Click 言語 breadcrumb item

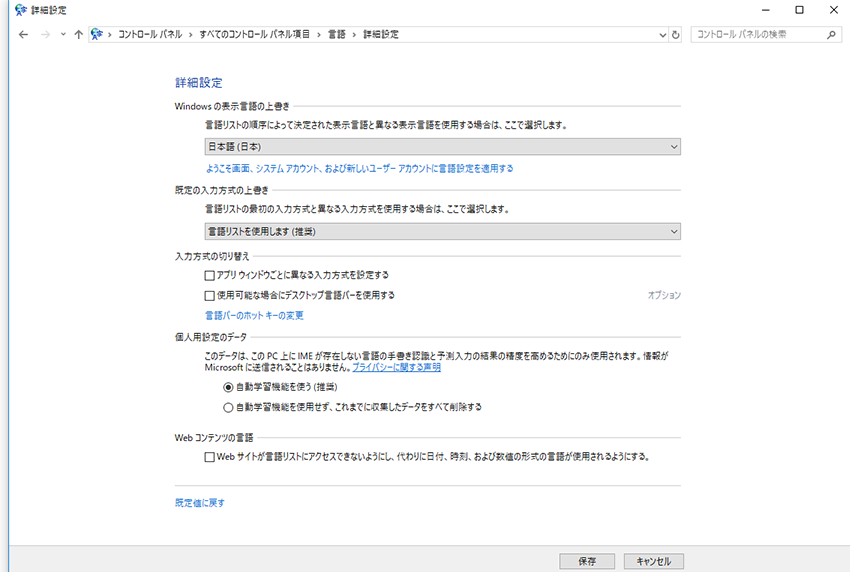pos(337,34)
